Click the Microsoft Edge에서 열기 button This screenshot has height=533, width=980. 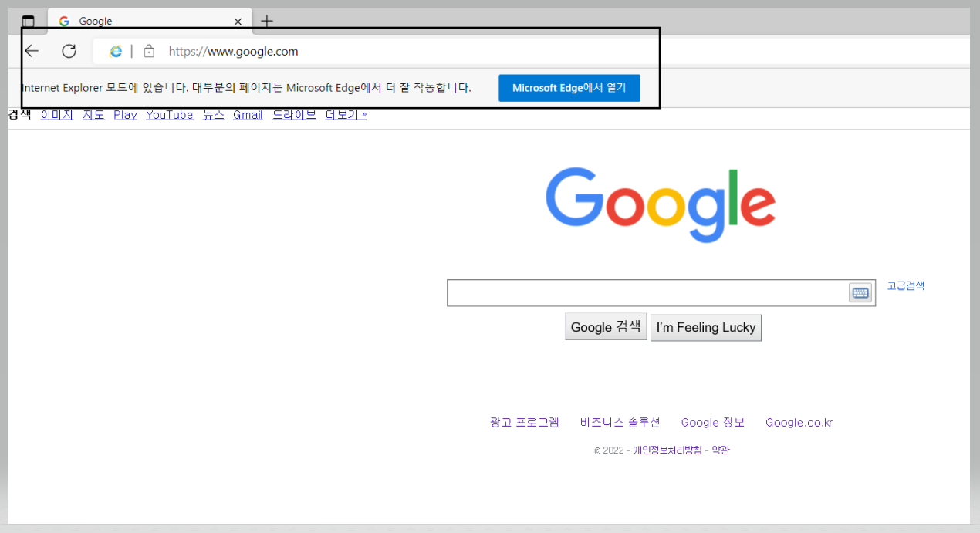pyautogui.click(x=569, y=87)
